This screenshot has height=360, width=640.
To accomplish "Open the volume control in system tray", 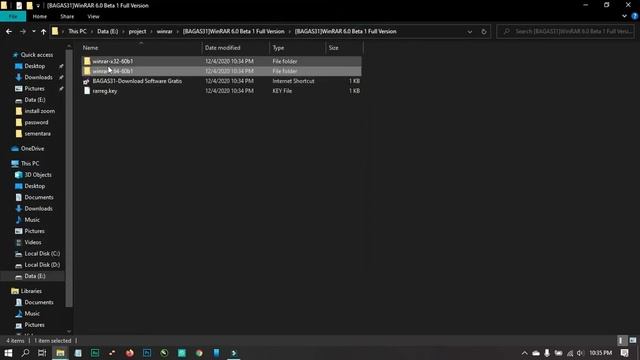I will [x=580, y=353].
